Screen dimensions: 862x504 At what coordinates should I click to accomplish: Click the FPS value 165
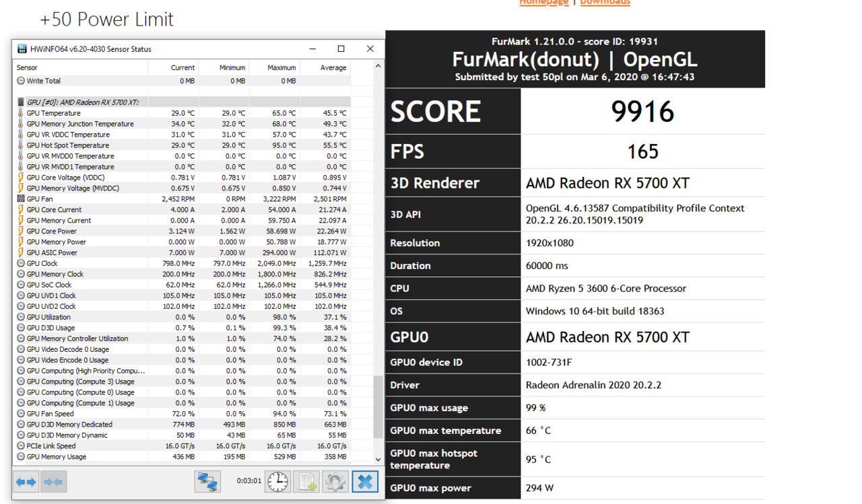[642, 151]
